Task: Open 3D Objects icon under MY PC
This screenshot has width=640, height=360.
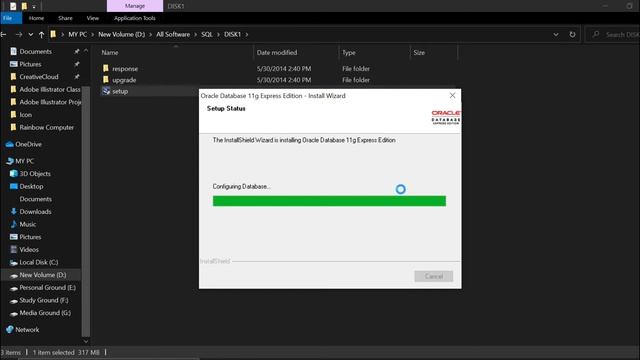Action: tap(13, 173)
